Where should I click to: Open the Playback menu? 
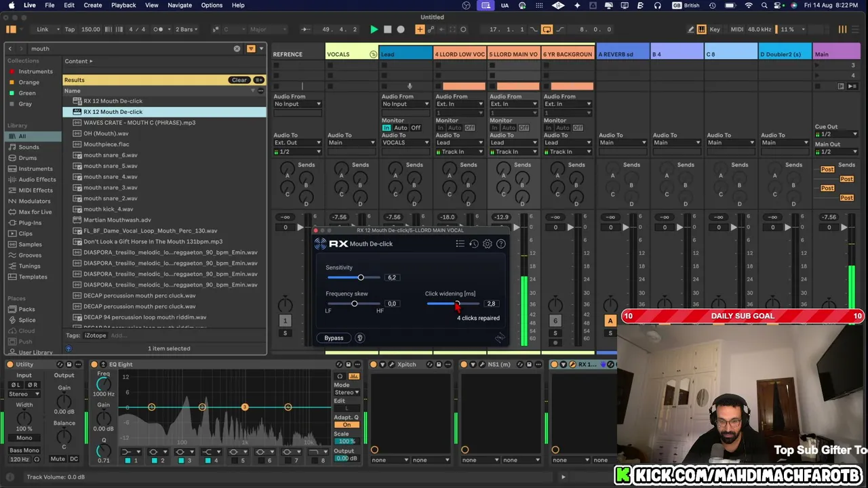click(123, 5)
